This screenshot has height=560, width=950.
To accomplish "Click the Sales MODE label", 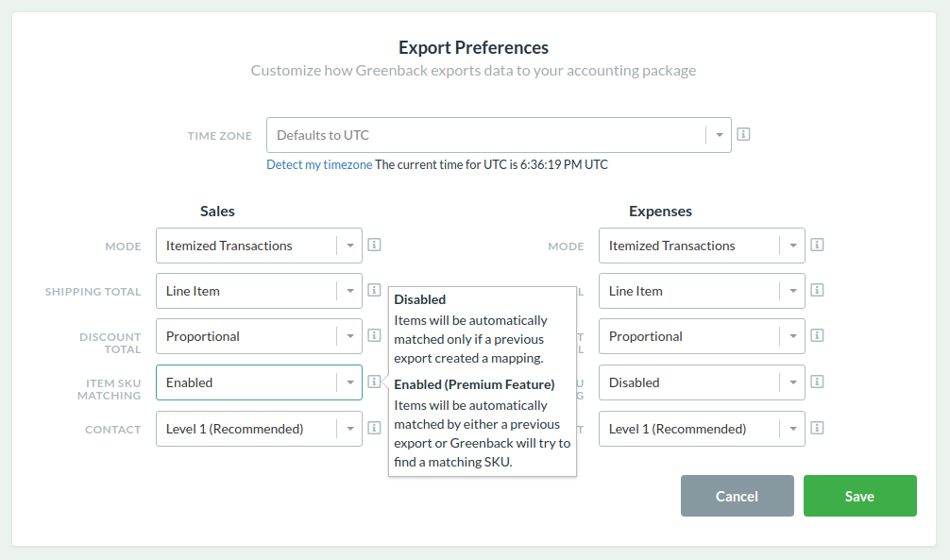I will (x=123, y=246).
